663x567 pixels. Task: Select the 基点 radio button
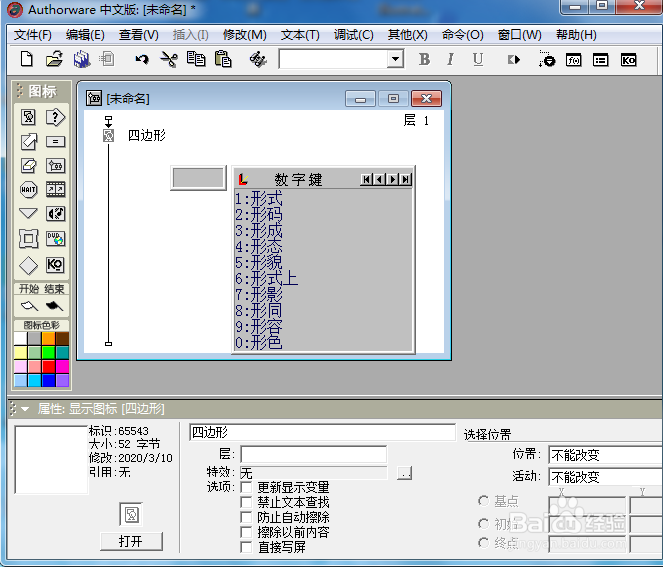coord(483,501)
